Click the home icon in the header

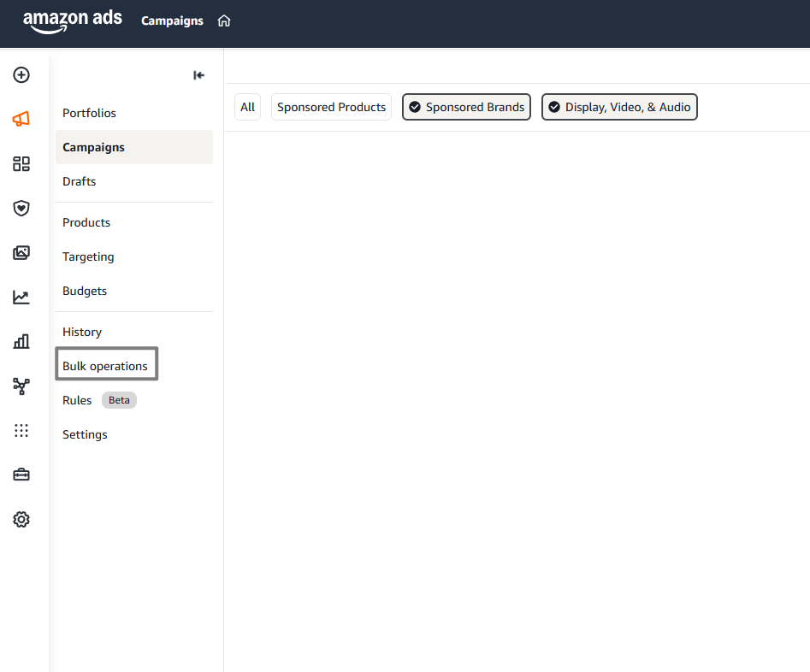pos(223,21)
